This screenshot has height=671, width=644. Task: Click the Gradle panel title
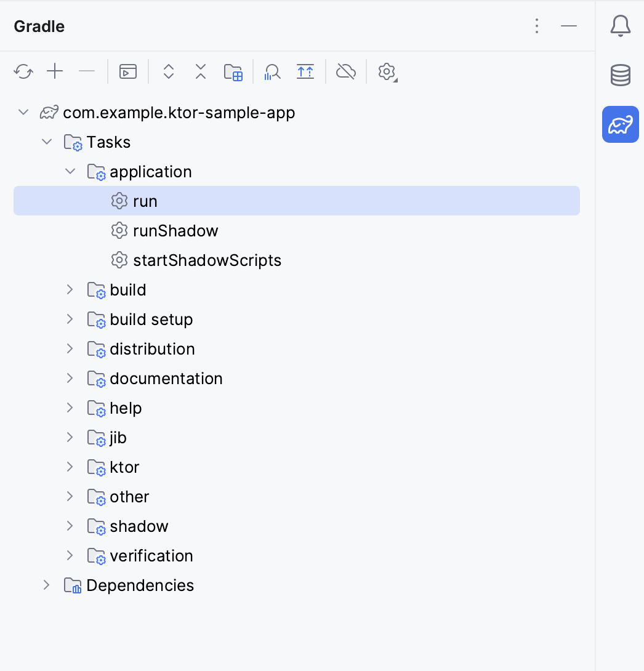[x=39, y=26]
